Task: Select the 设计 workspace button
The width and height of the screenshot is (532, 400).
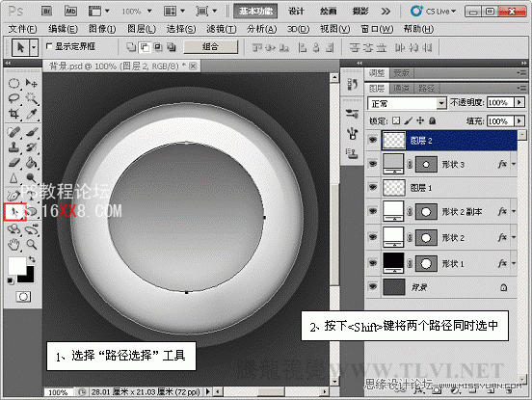Action: pos(296,12)
